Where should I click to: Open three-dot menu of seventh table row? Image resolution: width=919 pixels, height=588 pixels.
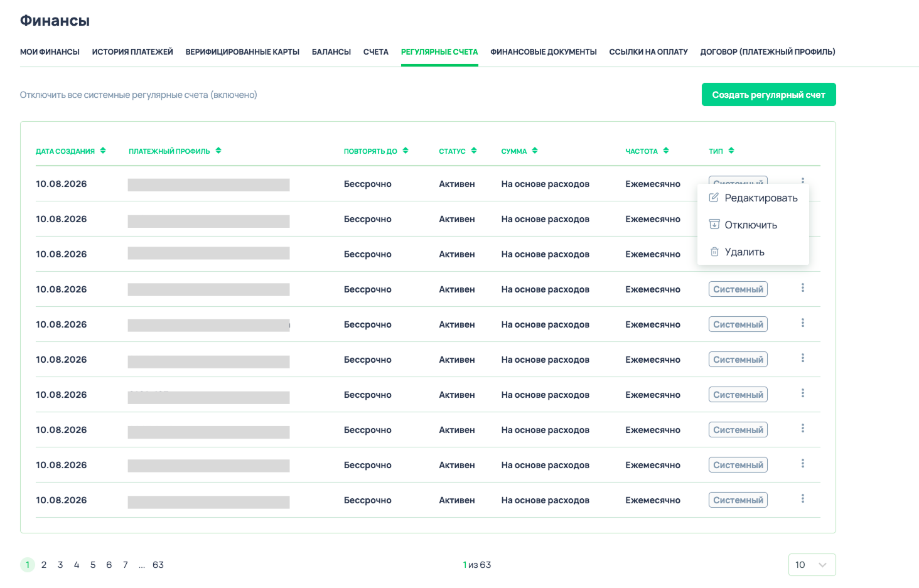point(802,393)
